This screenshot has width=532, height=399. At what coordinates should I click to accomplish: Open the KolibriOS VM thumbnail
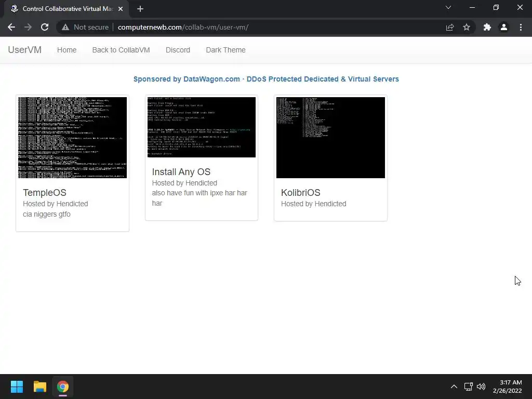coord(330,137)
